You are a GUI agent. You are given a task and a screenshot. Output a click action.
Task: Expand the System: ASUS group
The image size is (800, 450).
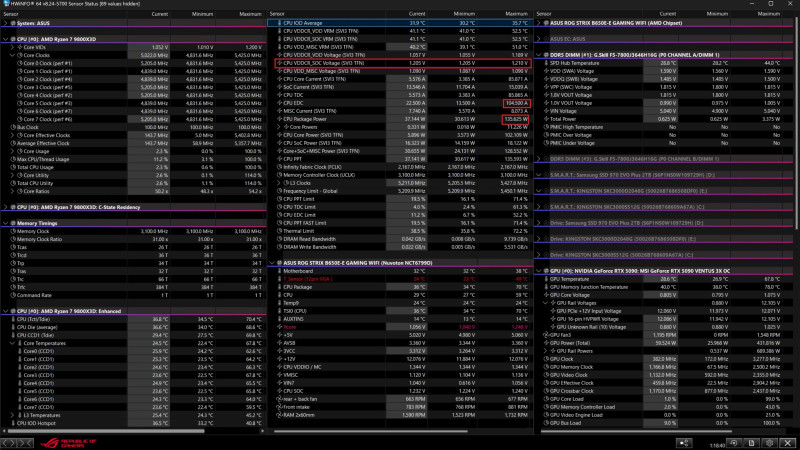click(6, 23)
